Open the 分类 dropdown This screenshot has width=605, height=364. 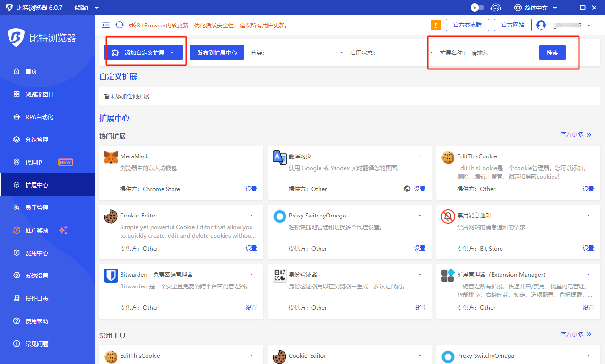point(298,53)
